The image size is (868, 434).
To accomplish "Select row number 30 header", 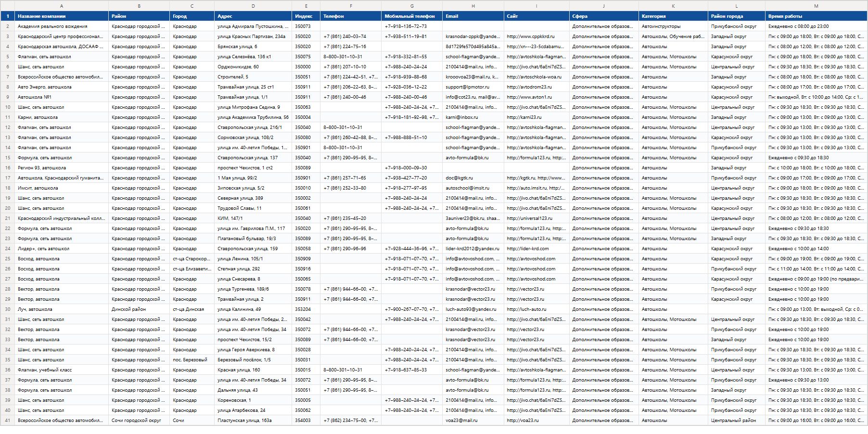I will (8, 309).
